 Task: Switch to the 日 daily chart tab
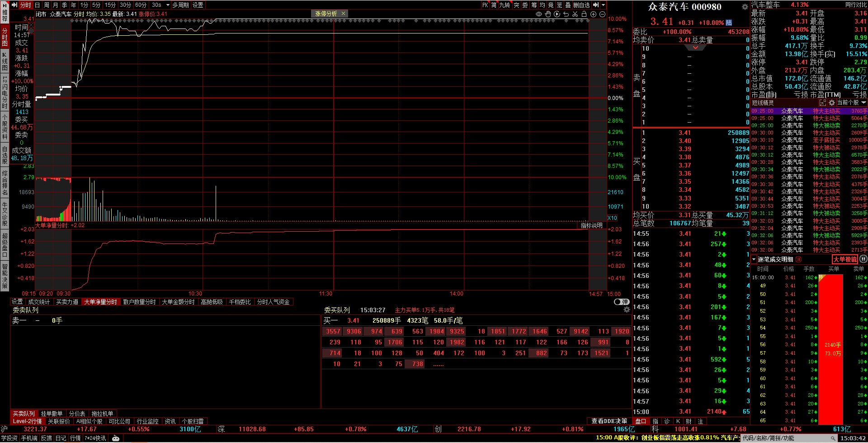click(38, 5)
